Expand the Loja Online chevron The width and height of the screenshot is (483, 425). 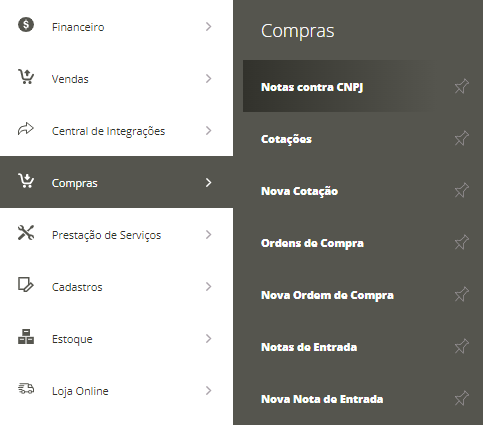[209, 391]
